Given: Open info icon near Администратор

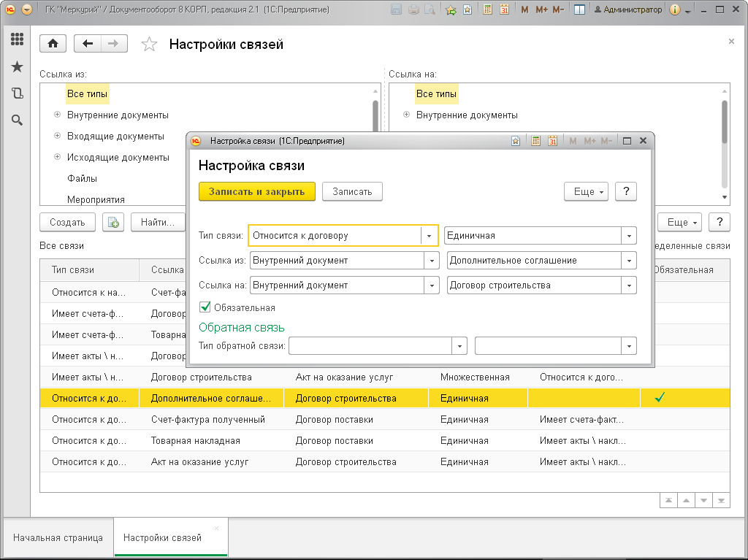Looking at the screenshot, I should click(674, 9).
